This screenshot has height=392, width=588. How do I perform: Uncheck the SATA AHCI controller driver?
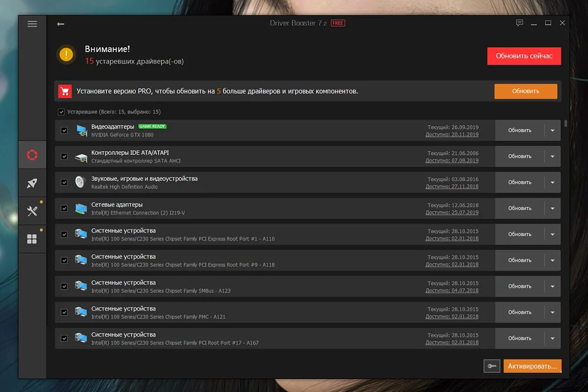tap(64, 156)
